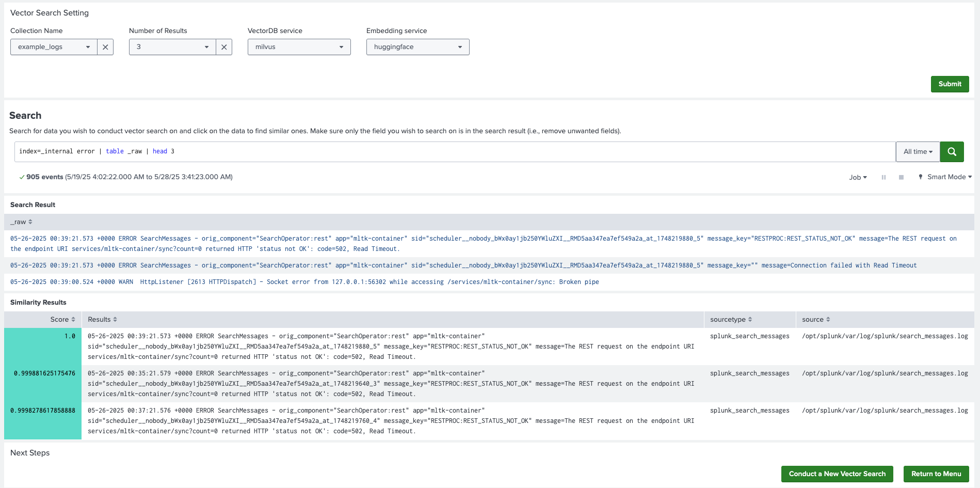Click first row source search_messages.log path

(885, 336)
